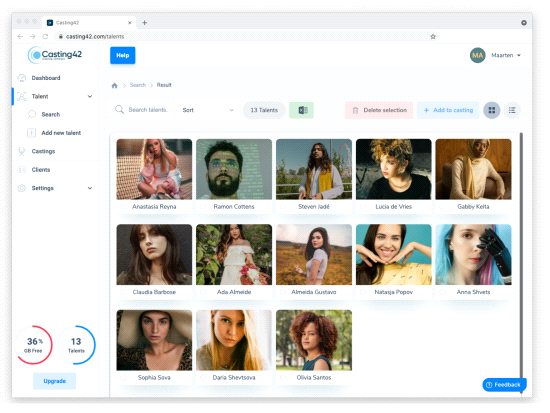Click the Upgrade button
The image size is (550, 413).
coord(54,381)
